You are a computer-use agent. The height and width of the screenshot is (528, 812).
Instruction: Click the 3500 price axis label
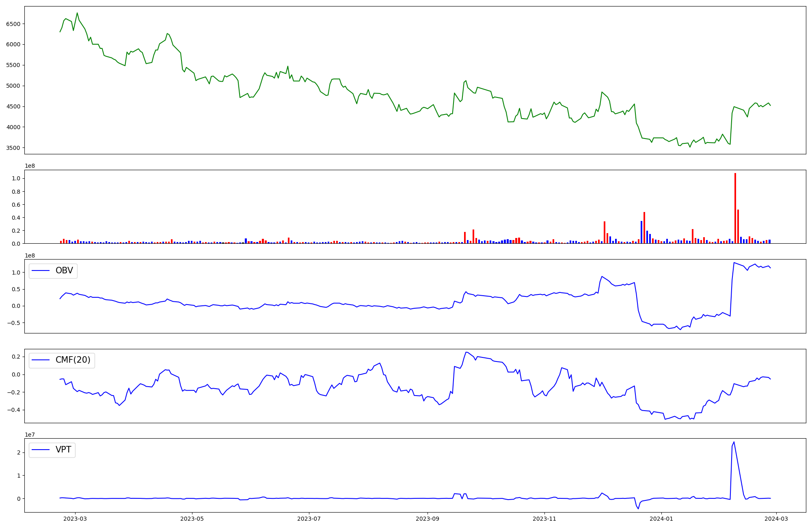point(13,148)
